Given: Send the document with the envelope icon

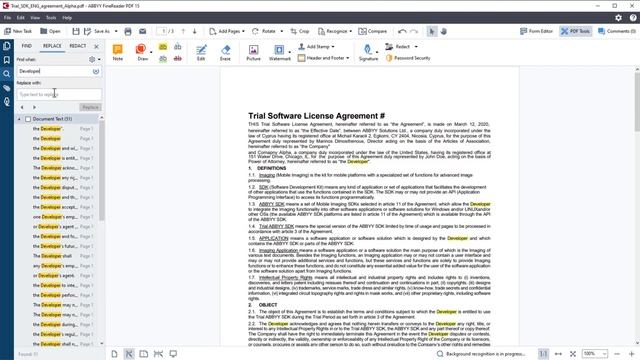Looking at the screenshot, I should [x=142, y=31].
